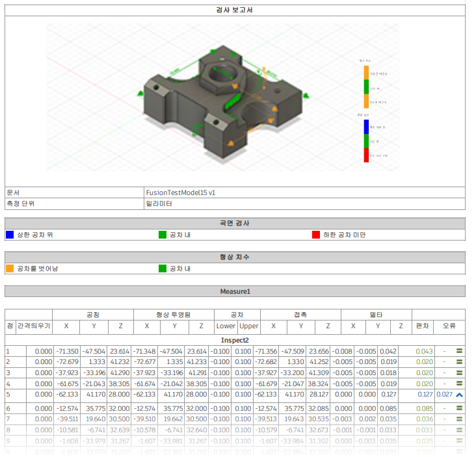
Task: Click the 측정 단위 row label
Action: point(21,204)
